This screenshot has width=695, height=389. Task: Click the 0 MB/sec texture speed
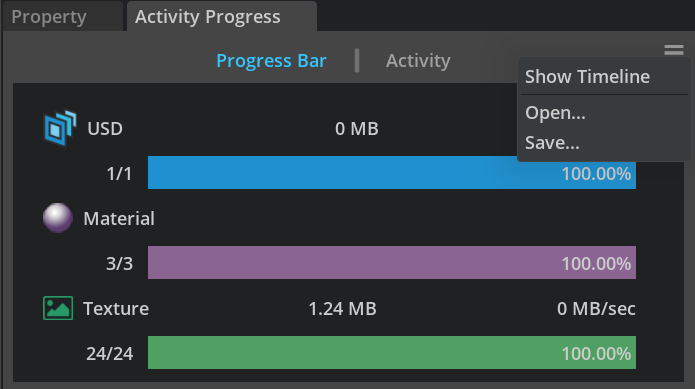click(x=596, y=309)
